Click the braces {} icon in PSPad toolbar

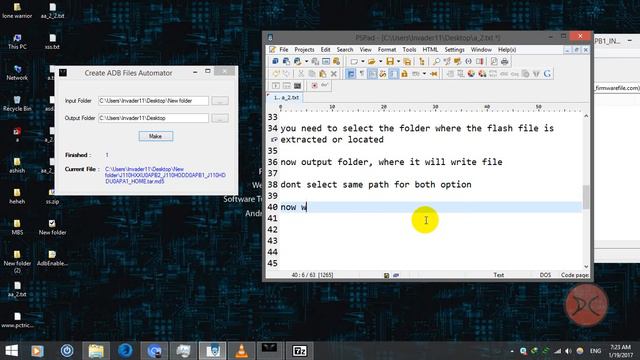[469, 62]
